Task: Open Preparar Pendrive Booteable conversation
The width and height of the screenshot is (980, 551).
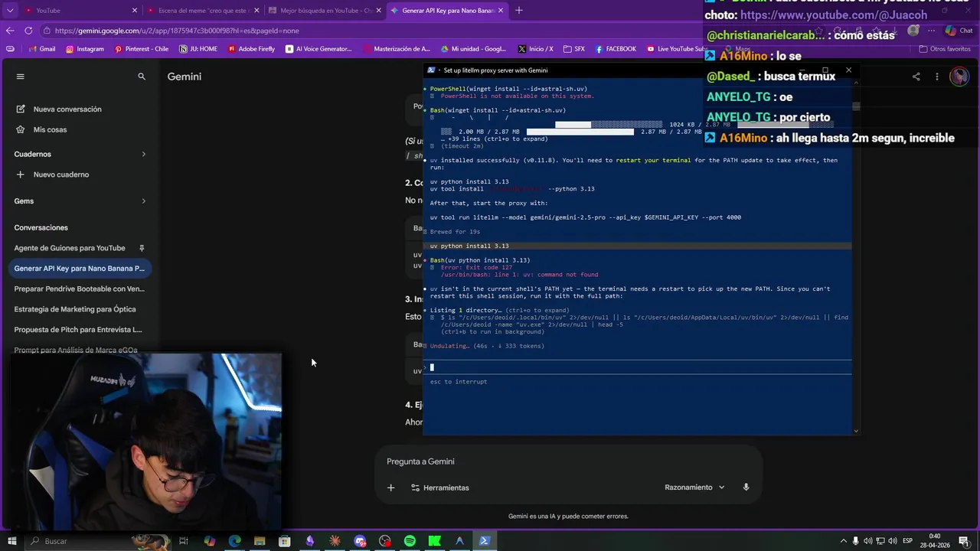Action: tap(80, 289)
